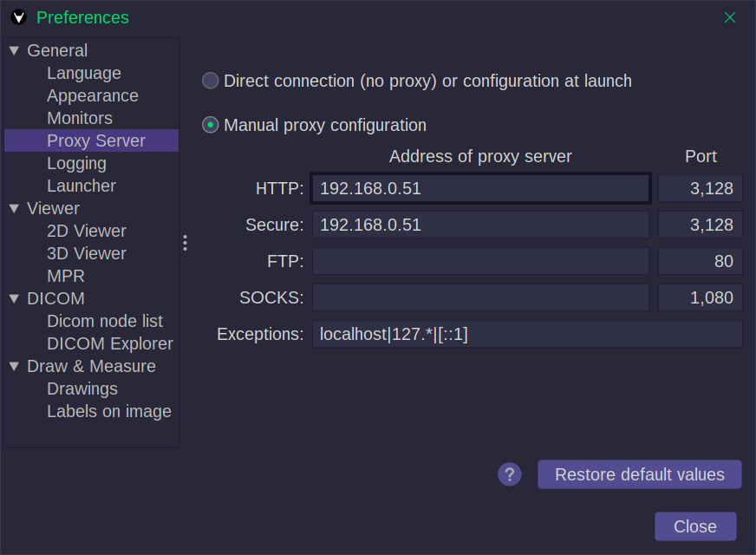Open help with the question mark icon
The height and width of the screenshot is (555, 756).
pos(510,474)
